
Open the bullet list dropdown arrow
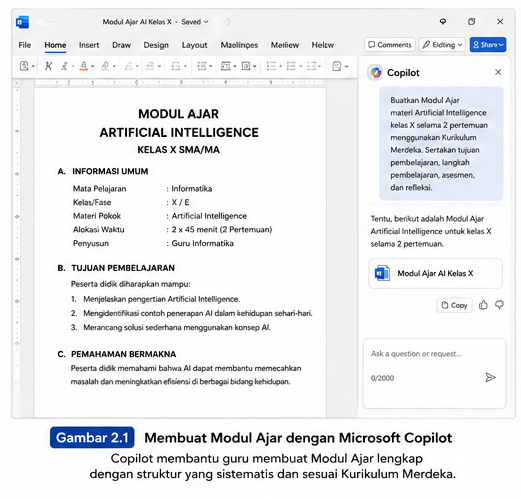pos(280,66)
